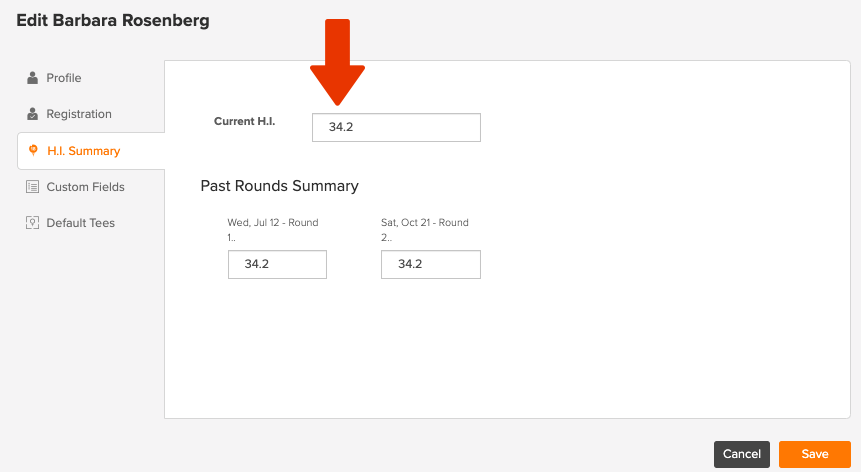The image size is (861, 472).
Task: Click the Default Tees map-pin icon
Action: [32, 223]
